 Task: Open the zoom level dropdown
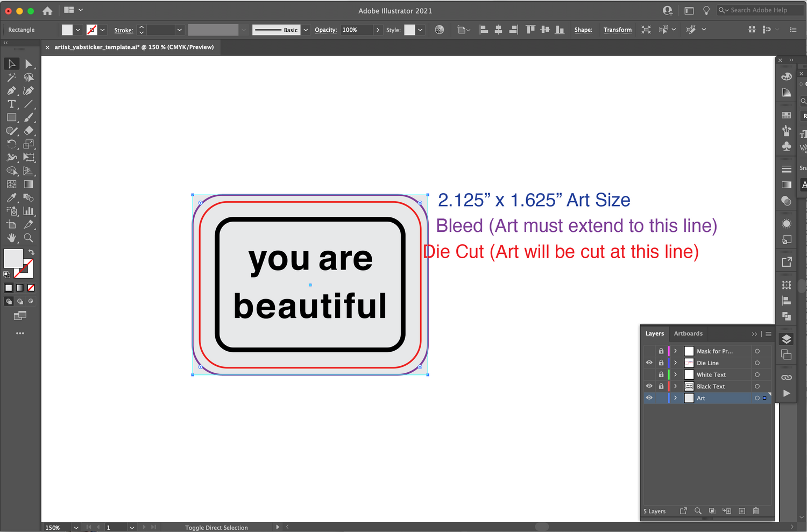76,528
